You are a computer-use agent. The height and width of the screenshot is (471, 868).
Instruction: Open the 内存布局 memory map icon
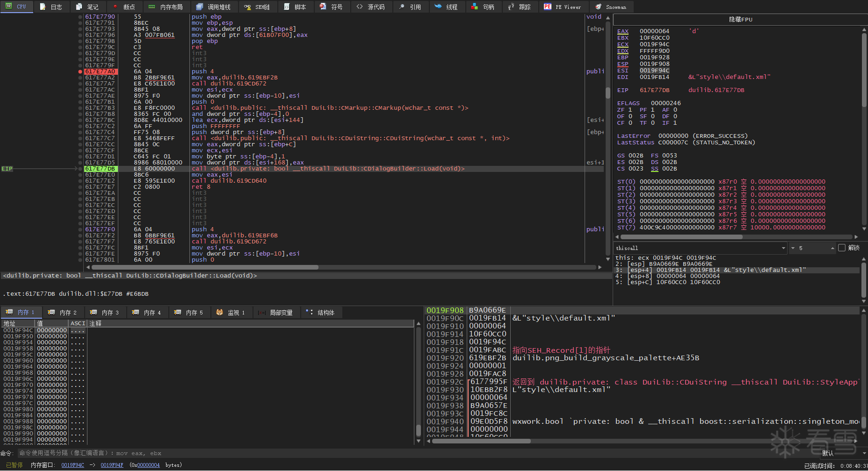152,7
